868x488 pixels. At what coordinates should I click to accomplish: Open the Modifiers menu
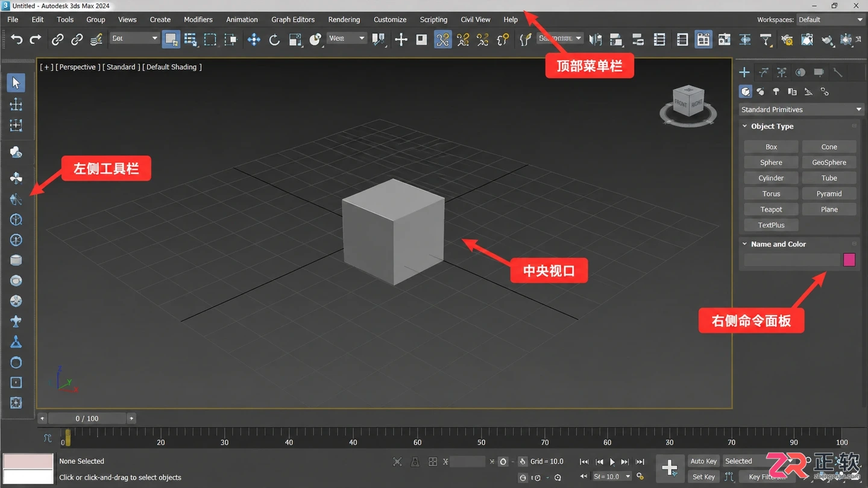tap(198, 19)
